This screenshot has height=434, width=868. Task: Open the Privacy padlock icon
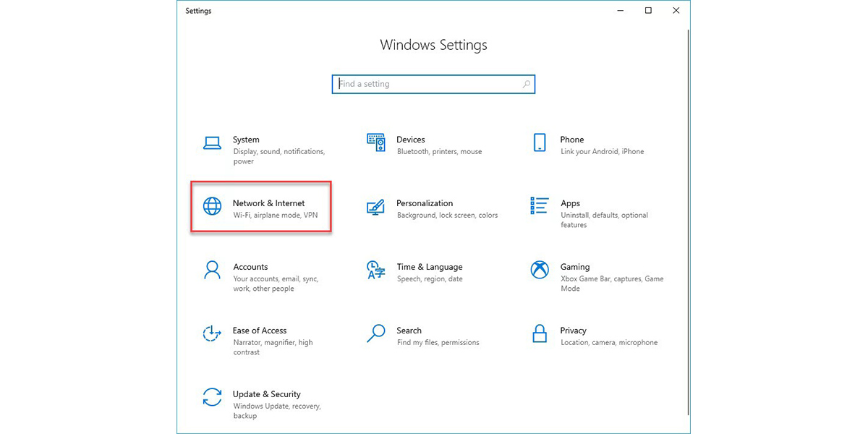(x=540, y=333)
